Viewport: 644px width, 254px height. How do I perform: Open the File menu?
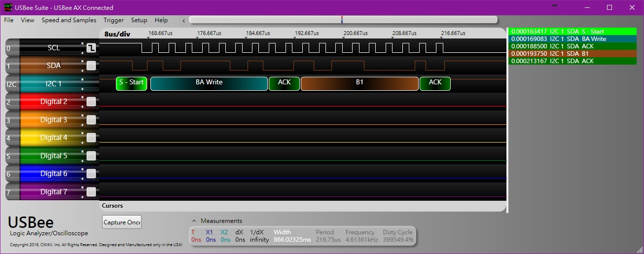[9, 20]
